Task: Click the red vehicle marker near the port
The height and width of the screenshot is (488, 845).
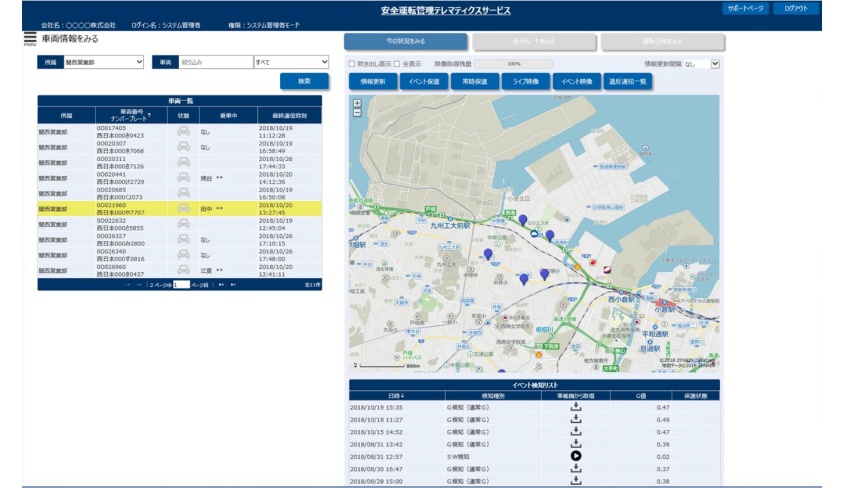Action: coord(593,263)
